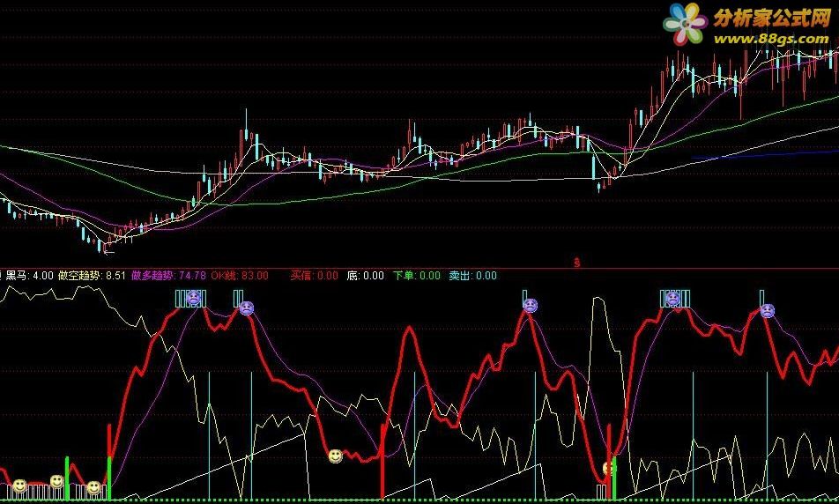839x504 pixels.
Task: Select the 做空趋势: 8.51 indicator readout
Action: point(92,276)
